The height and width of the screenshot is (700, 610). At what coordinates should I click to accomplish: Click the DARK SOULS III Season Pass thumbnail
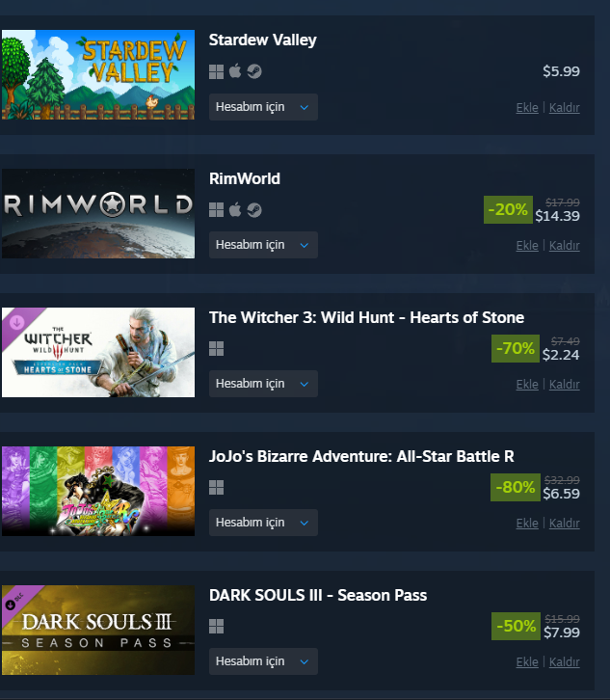98,630
